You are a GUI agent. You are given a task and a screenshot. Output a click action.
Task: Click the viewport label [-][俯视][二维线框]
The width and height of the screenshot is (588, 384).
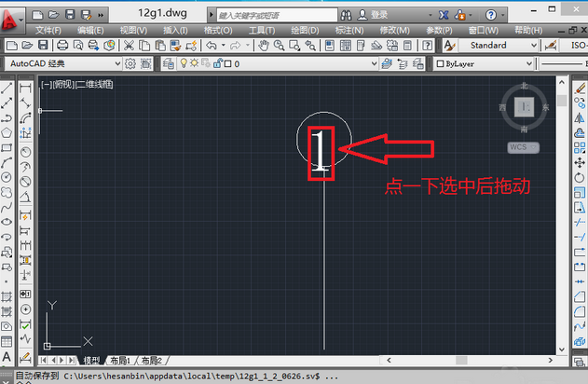click(77, 85)
